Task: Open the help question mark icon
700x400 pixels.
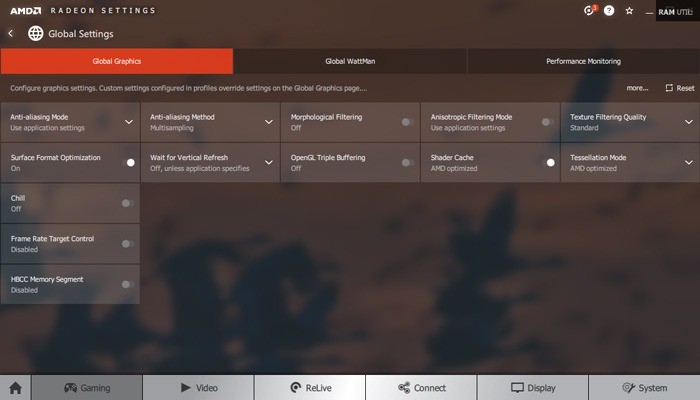Action: point(609,11)
